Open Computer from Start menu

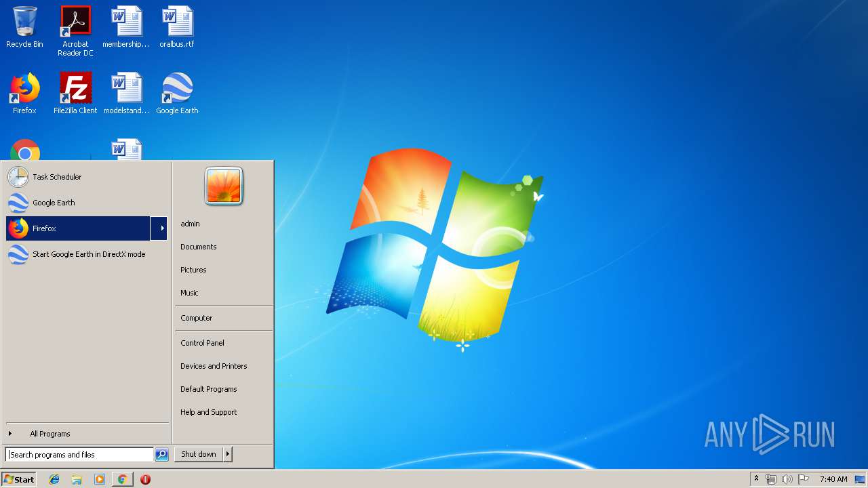pyautogui.click(x=197, y=318)
